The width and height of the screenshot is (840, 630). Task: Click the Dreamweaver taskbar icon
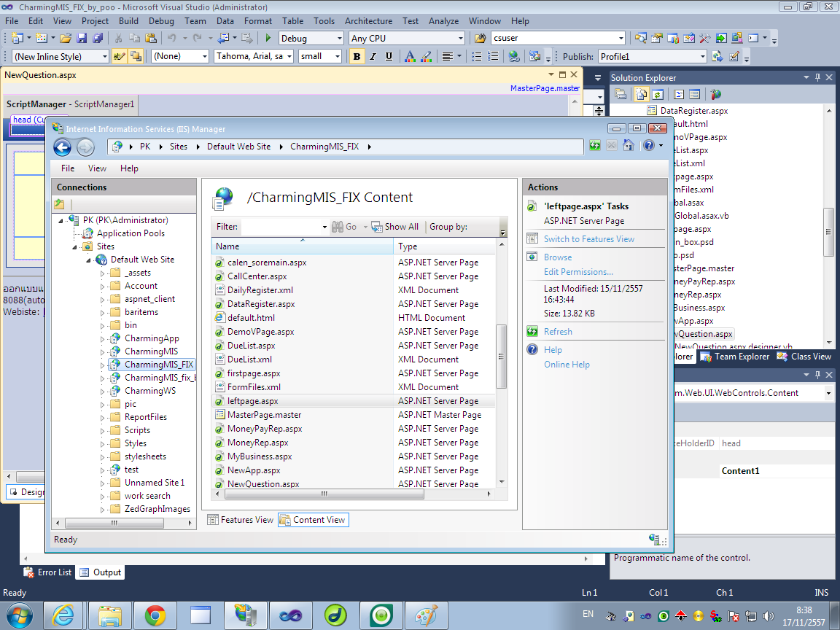pyautogui.click(x=336, y=615)
